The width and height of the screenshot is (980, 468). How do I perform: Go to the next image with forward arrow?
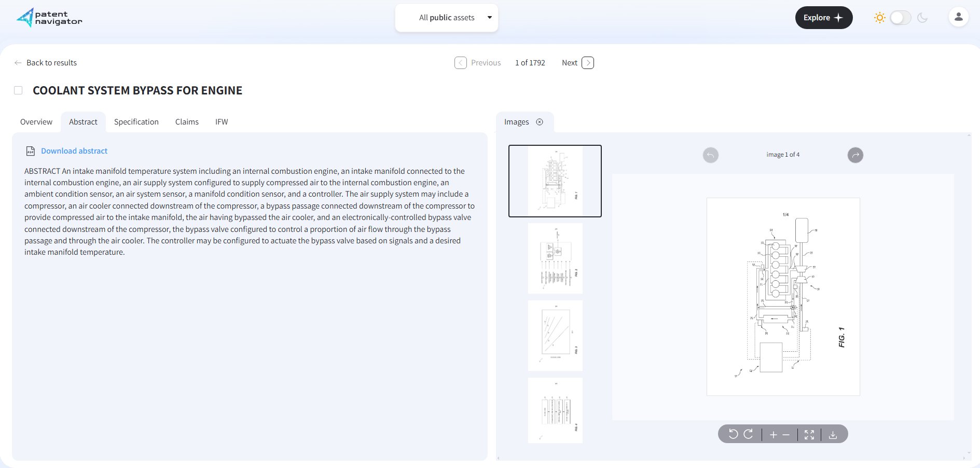(855, 155)
